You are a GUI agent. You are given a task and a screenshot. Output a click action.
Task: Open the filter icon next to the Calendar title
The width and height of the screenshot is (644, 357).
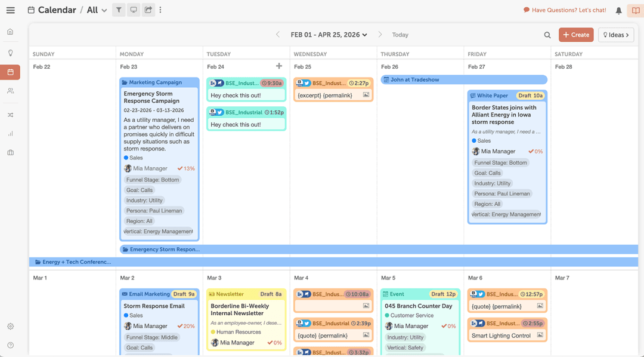point(119,10)
